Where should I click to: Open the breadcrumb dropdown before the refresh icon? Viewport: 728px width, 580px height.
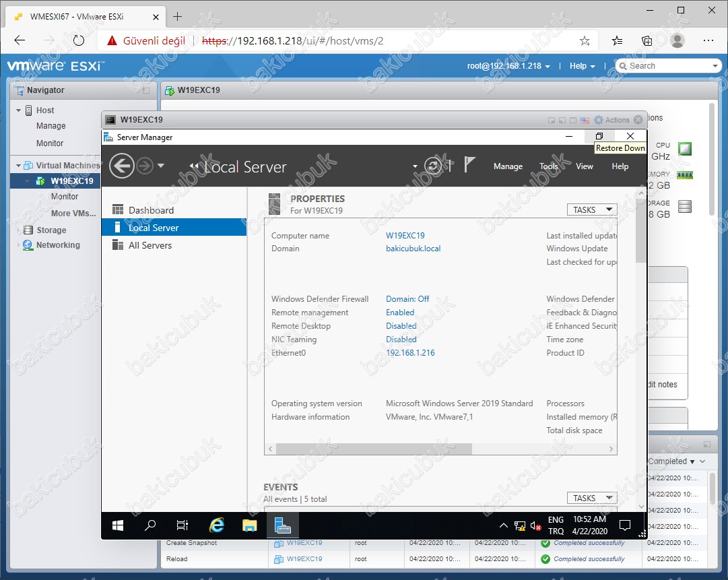[415, 166]
